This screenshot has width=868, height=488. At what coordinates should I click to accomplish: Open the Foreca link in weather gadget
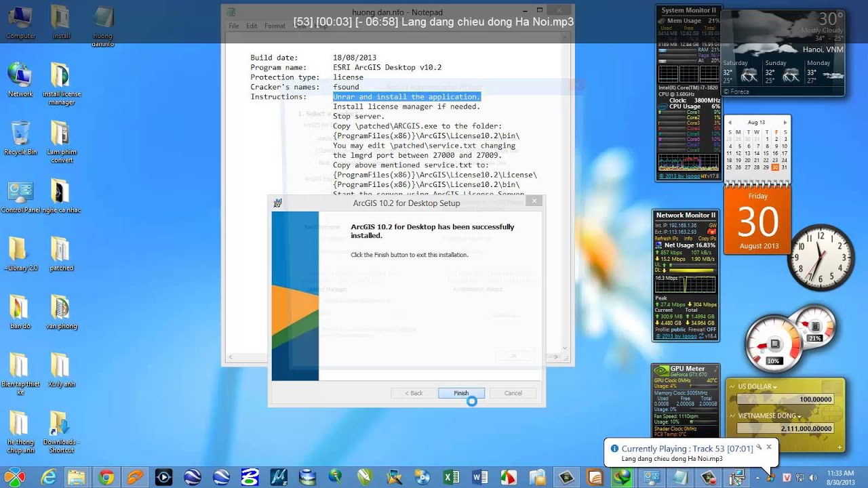[736, 91]
